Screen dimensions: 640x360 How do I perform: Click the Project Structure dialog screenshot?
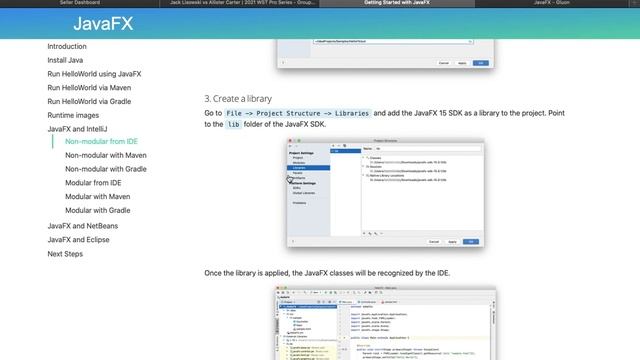385,193
